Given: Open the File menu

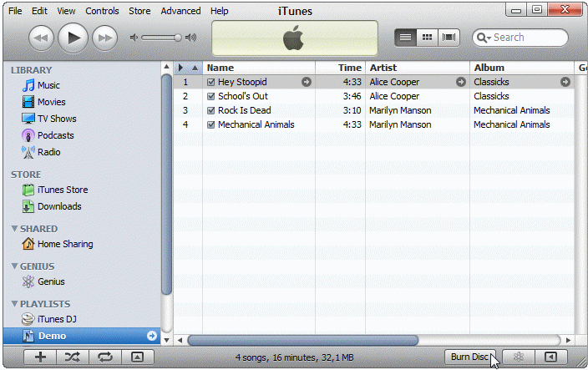Looking at the screenshot, I should [x=15, y=11].
